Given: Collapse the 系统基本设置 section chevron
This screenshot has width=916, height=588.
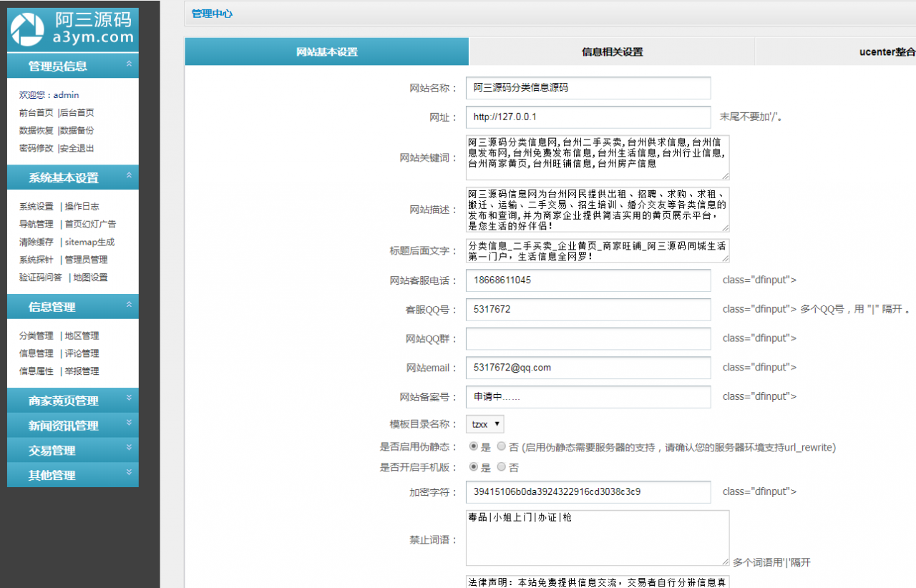Looking at the screenshot, I should 129,175.
